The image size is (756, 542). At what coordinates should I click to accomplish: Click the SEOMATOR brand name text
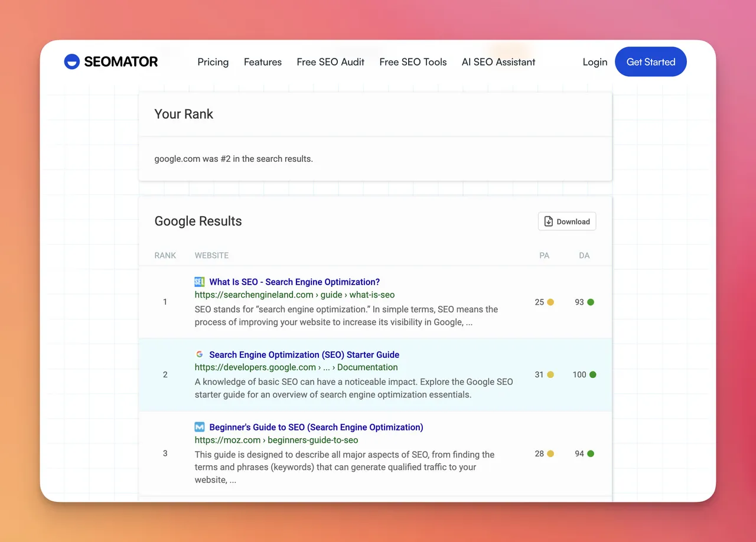(x=121, y=62)
